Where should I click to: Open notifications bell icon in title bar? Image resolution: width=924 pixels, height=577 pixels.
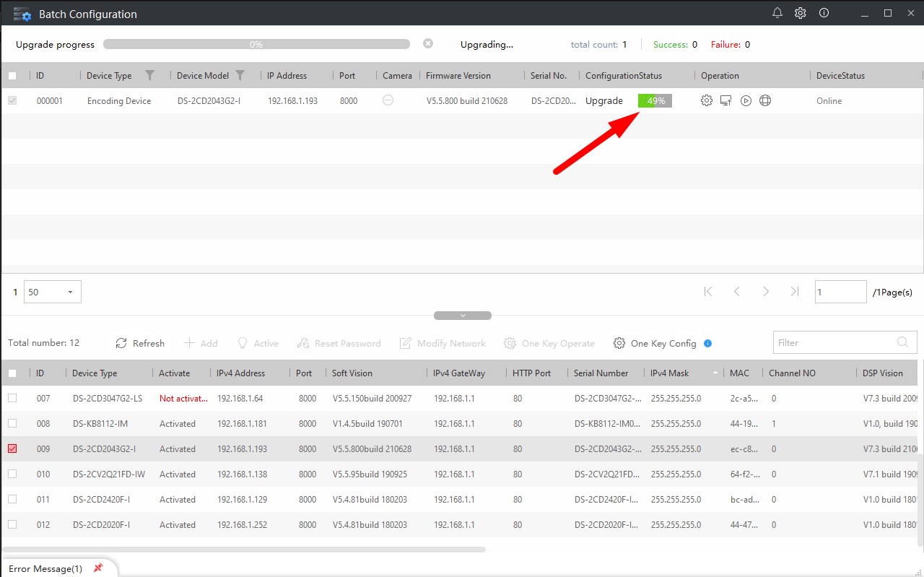tap(777, 13)
